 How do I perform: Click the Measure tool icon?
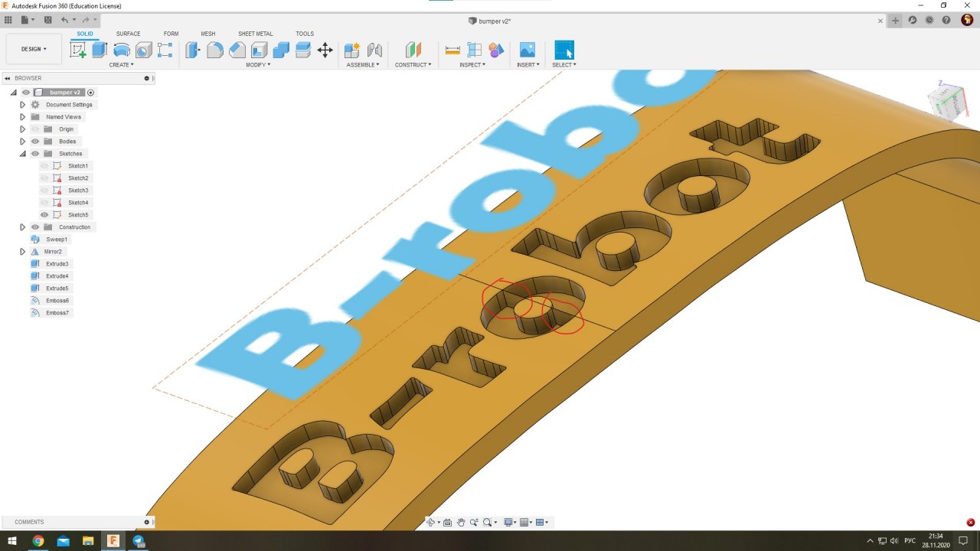point(452,51)
